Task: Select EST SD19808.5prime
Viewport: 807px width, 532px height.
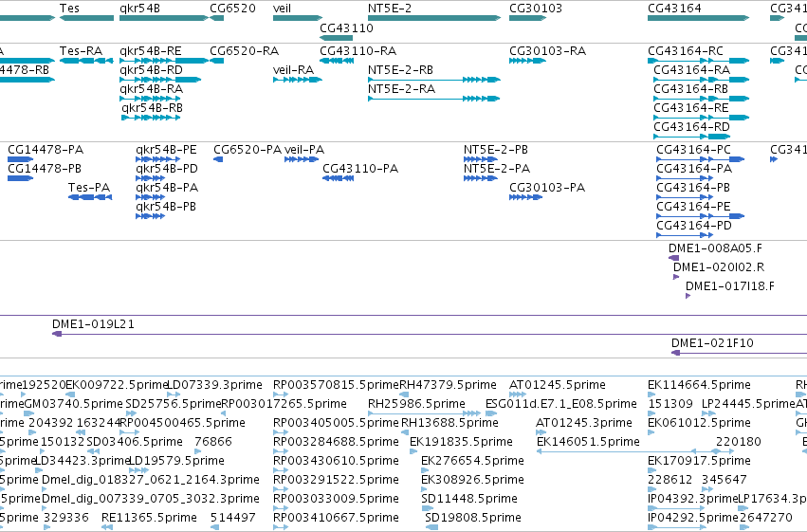Action: pos(473,518)
